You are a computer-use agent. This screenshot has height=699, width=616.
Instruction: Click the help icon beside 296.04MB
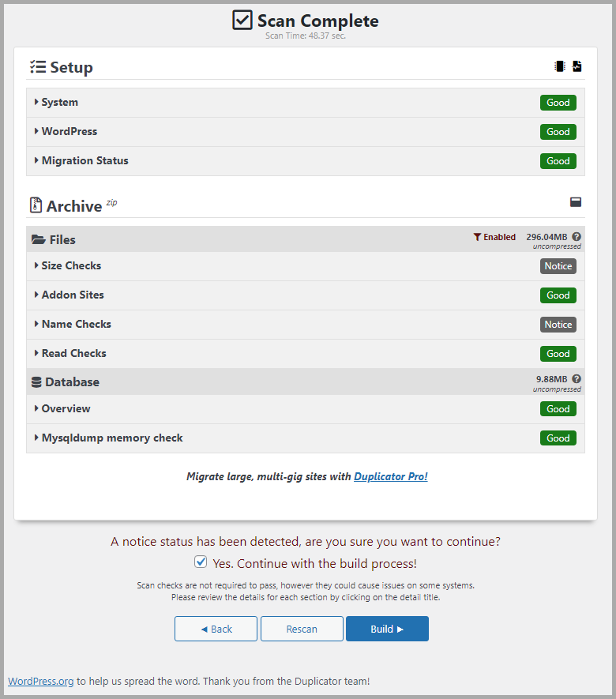pyautogui.click(x=577, y=237)
